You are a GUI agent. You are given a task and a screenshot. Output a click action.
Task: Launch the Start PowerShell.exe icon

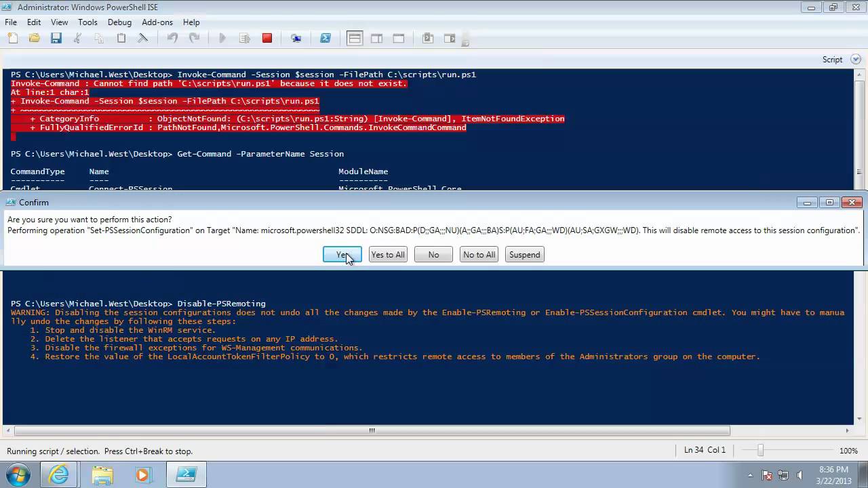click(325, 39)
